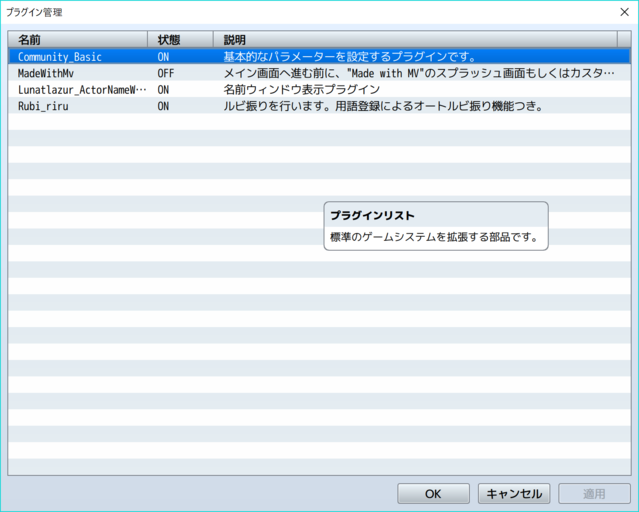Screen dimensions: 639x512
Task: Click the OK button
Action: click(x=433, y=494)
